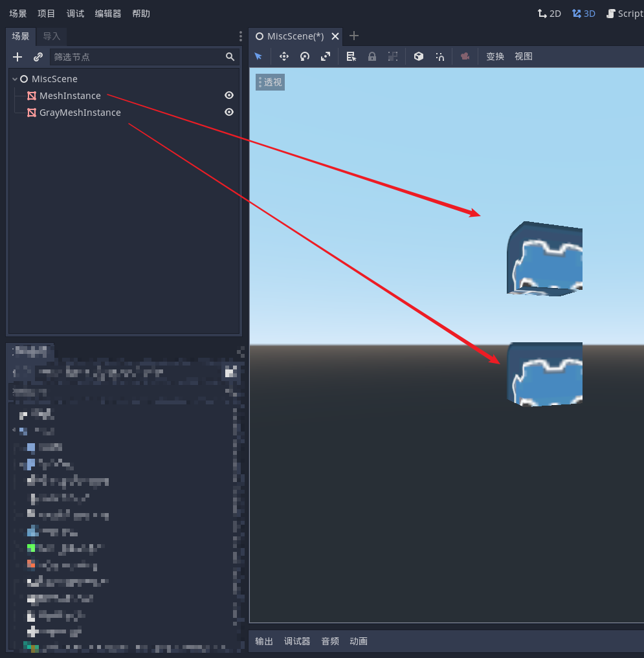Screen dimensions: 644x658
Task: Open the 调试器 bottom panel
Action: [x=297, y=641]
